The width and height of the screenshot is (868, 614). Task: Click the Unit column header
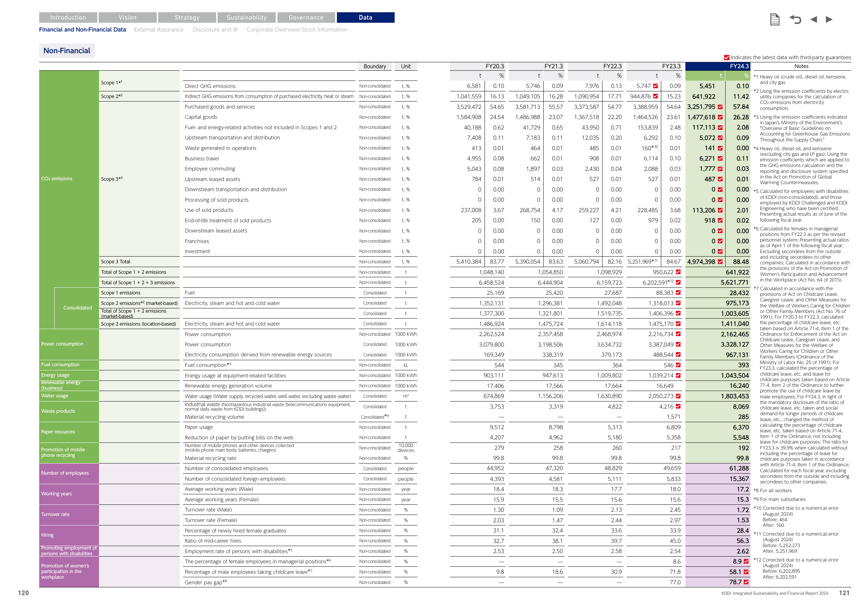(405, 66)
